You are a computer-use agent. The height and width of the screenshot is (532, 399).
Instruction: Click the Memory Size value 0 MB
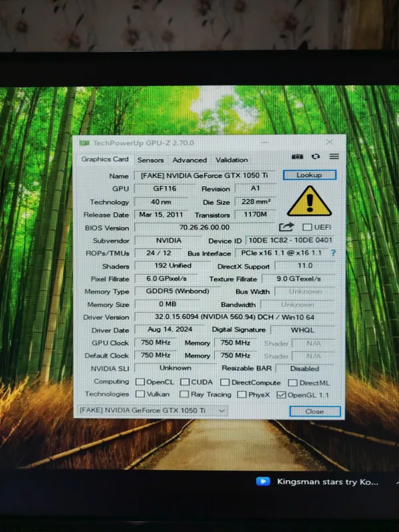[168, 304]
